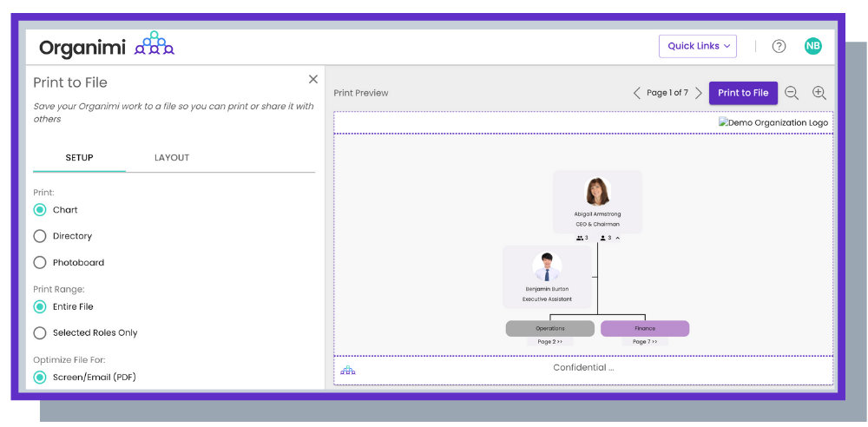868x427 pixels.
Task: Zoom out the print preview
Action: tap(792, 93)
